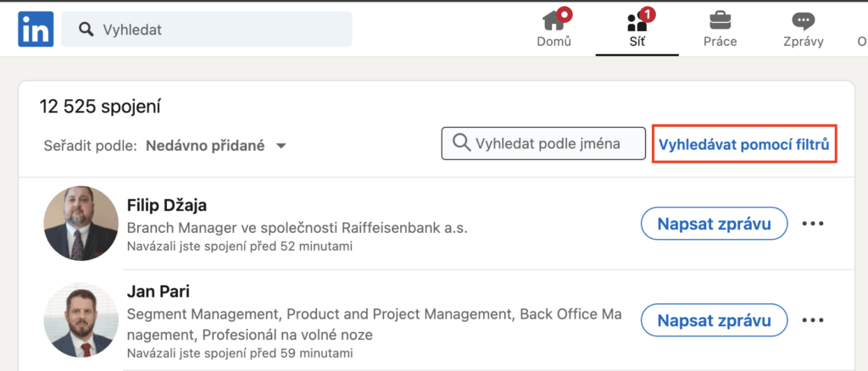Open Jan Pari's profile photo
868x371 pixels.
[81, 320]
